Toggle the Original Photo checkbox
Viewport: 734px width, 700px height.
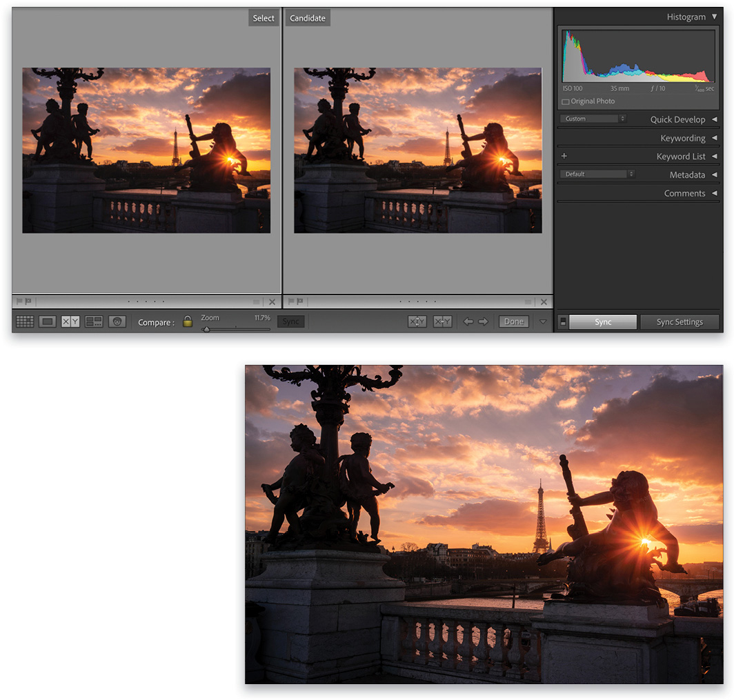[x=565, y=101]
